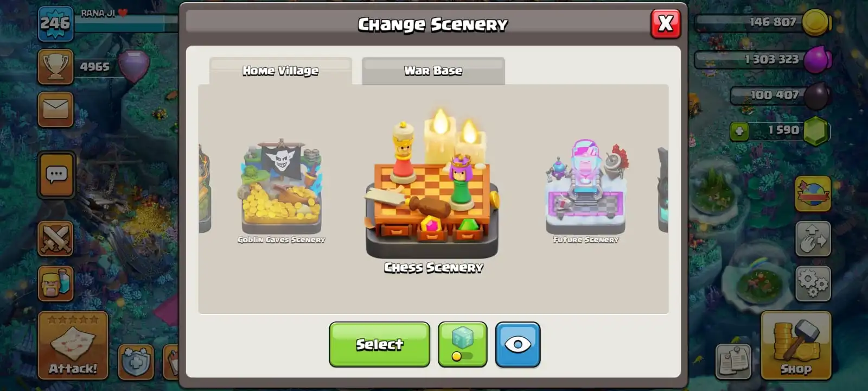Choose the Goblin Caves Scenery thumbnail
868x391 pixels.
pos(282,190)
